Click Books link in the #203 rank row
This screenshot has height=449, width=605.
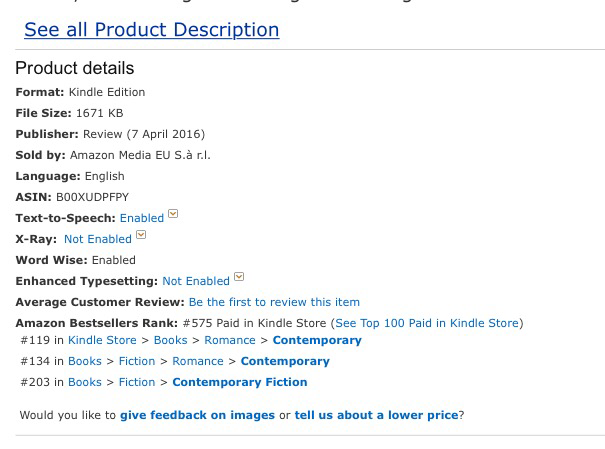85,382
